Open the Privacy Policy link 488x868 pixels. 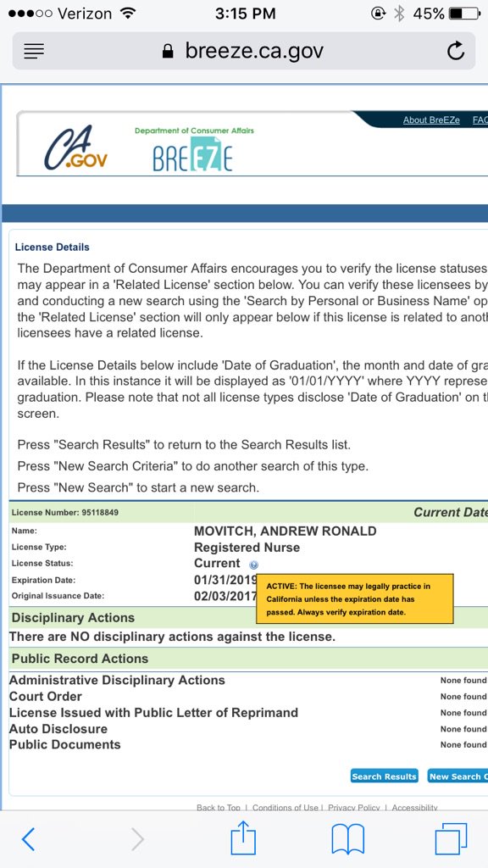coord(354,808)
